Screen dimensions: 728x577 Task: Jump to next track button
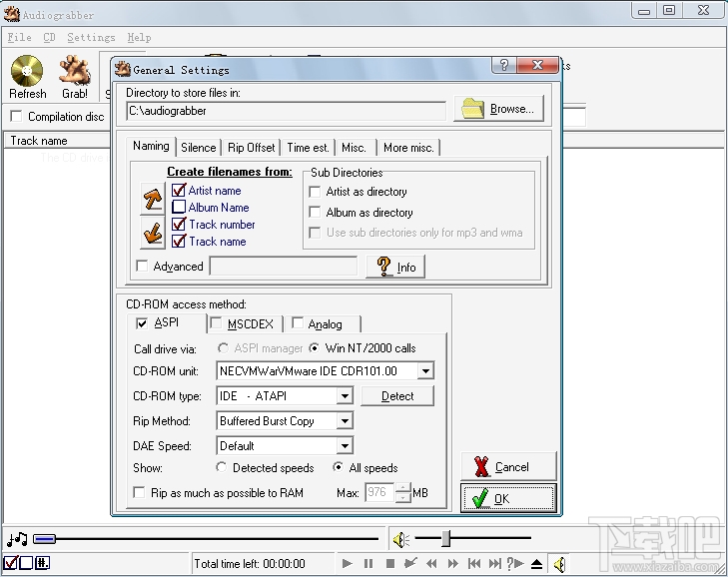coord(495,564)
